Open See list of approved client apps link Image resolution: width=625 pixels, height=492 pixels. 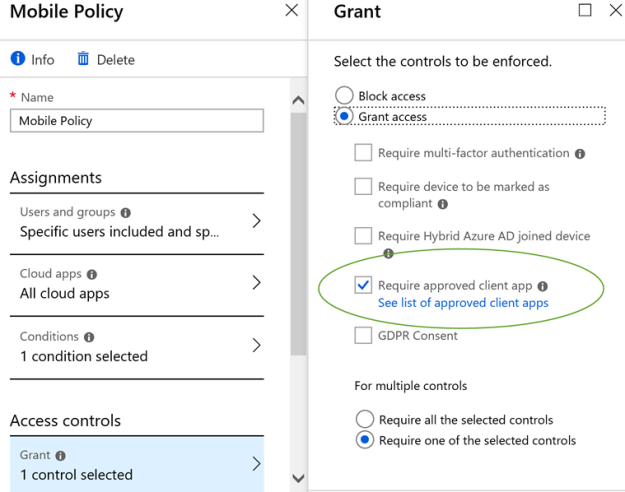(x=463, y=303)
